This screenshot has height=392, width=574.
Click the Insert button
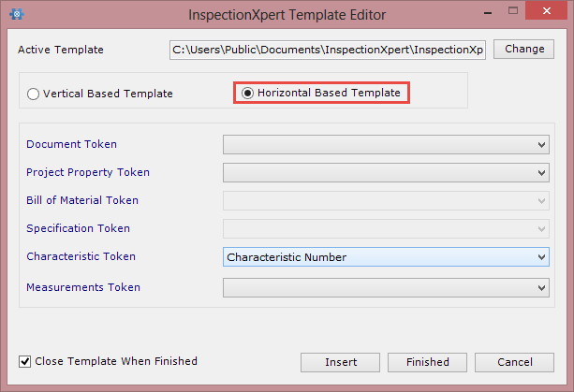[341, 362]
